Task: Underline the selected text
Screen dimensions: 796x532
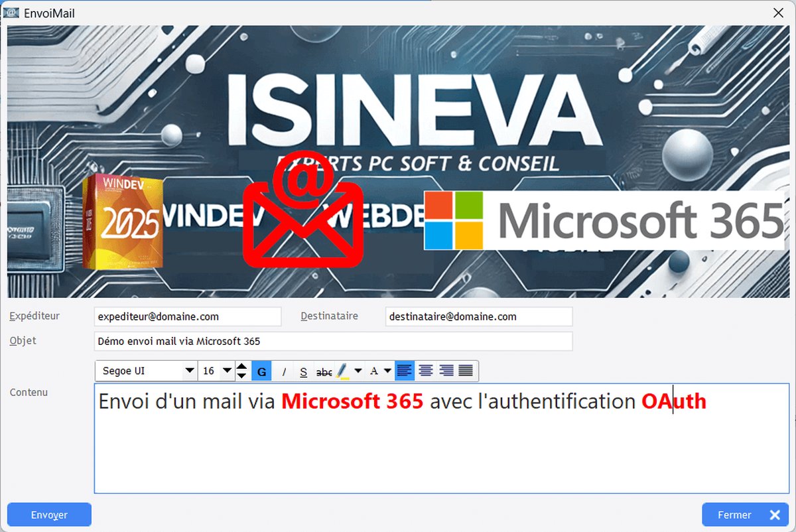Action: [304, 371]
